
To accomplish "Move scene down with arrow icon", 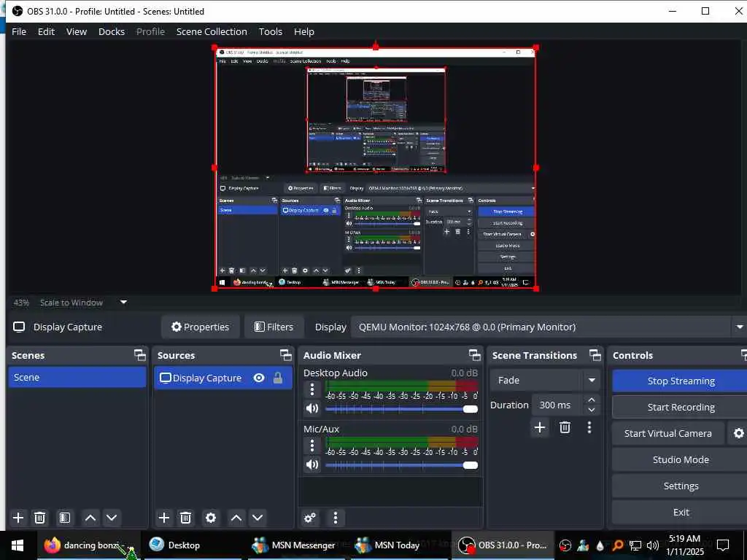I will click(112, 518).
